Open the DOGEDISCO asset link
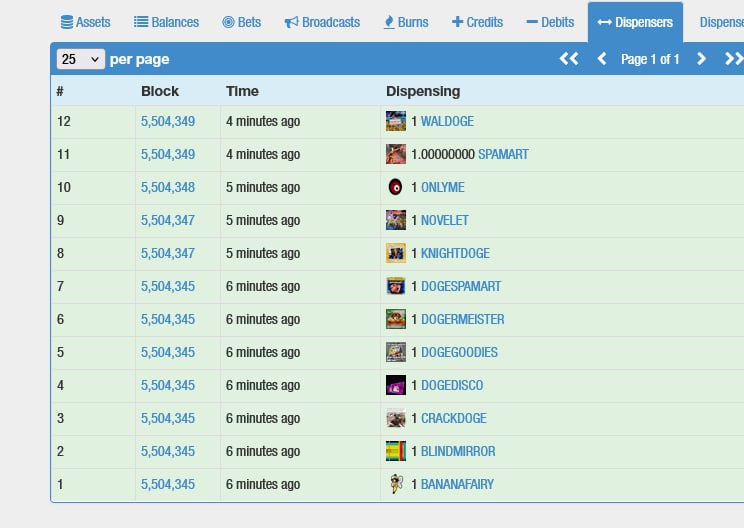This screenshot has height=528, width=744. [452, 385]
